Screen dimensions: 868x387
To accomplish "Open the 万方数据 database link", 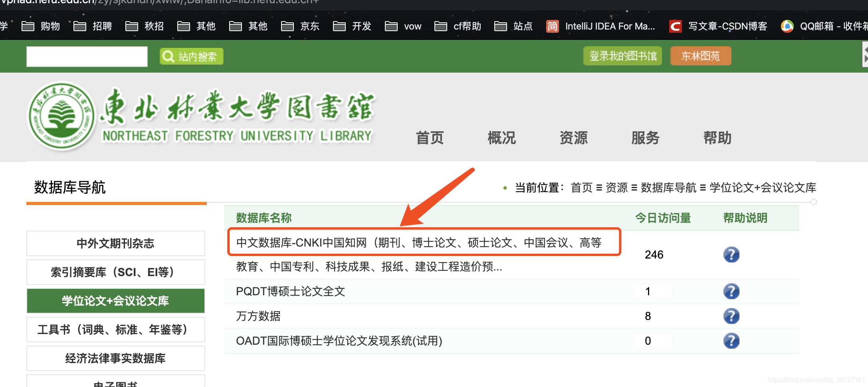I will click(258, 316).
